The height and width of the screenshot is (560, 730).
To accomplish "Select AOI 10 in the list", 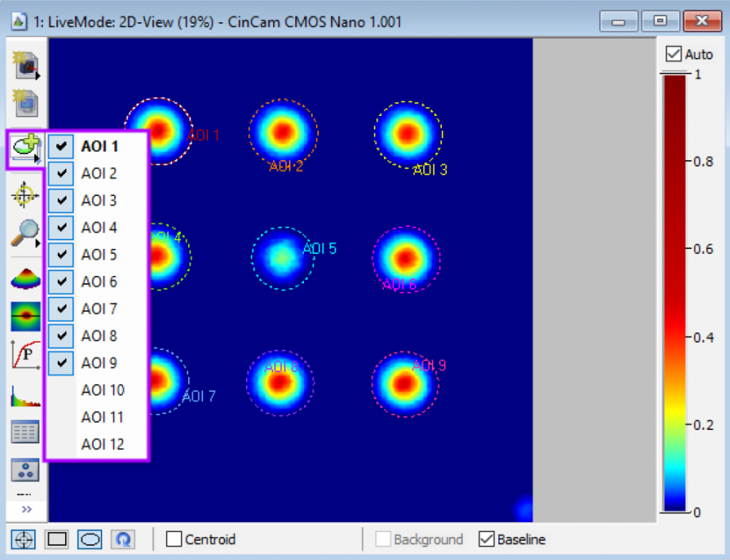I will point(103,389).
